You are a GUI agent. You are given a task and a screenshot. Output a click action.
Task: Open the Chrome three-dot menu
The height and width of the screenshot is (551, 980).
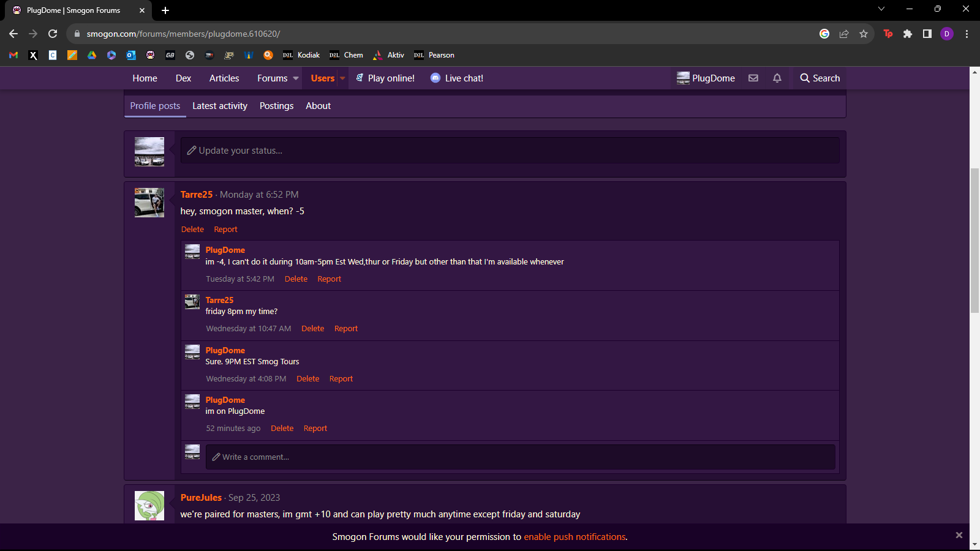(967, 34)
